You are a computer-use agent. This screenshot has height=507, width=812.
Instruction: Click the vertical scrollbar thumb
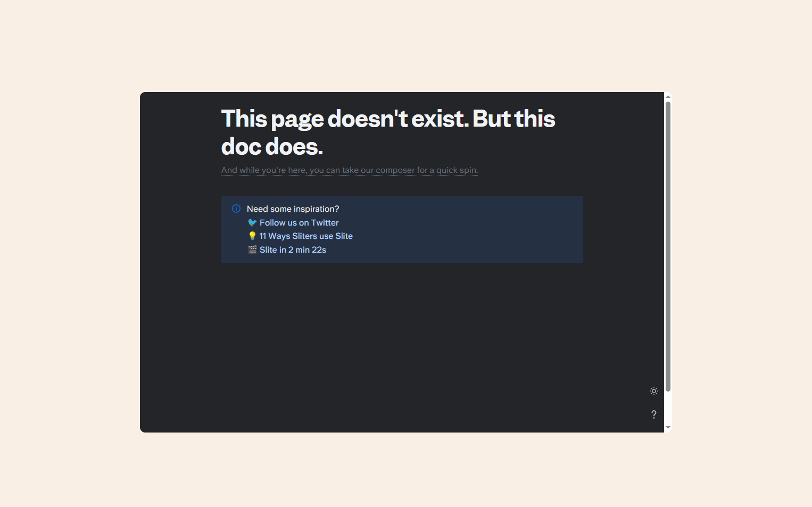point(668,246)
